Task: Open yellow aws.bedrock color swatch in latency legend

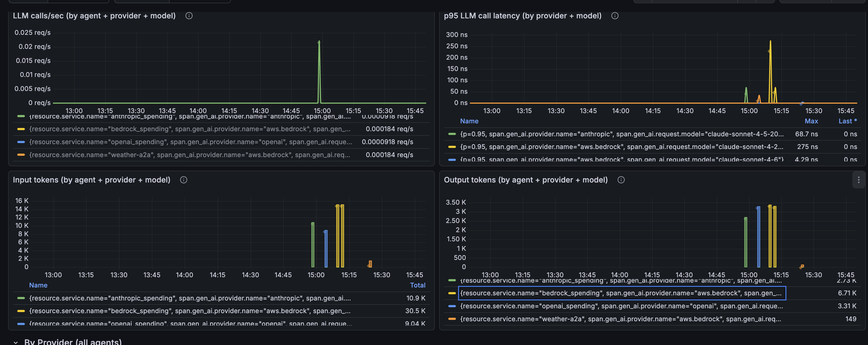Action: pyautogui.click(x=452, y=147)
